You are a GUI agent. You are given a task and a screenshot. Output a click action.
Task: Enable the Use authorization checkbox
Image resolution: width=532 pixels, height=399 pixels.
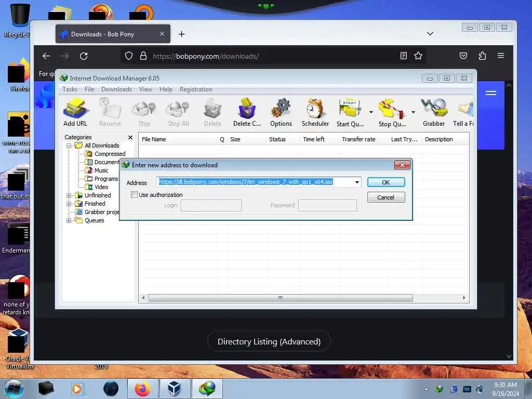click(135, 195)
